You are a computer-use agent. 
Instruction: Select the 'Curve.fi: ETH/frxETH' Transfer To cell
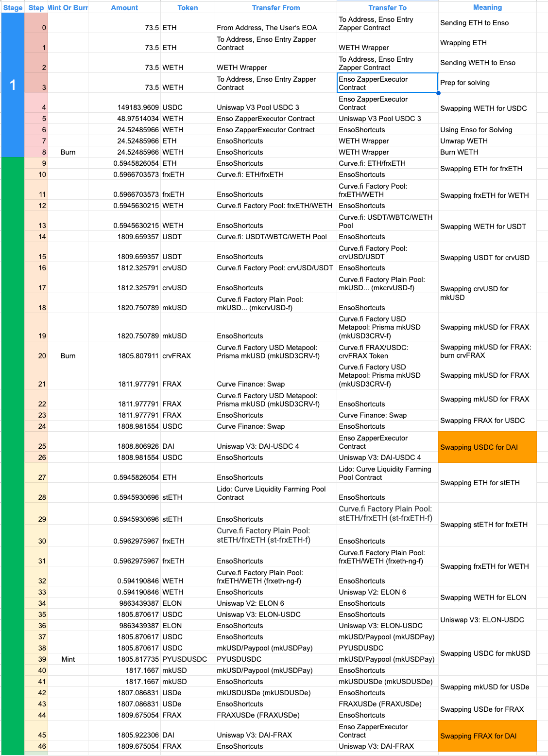tap(388, 163)
